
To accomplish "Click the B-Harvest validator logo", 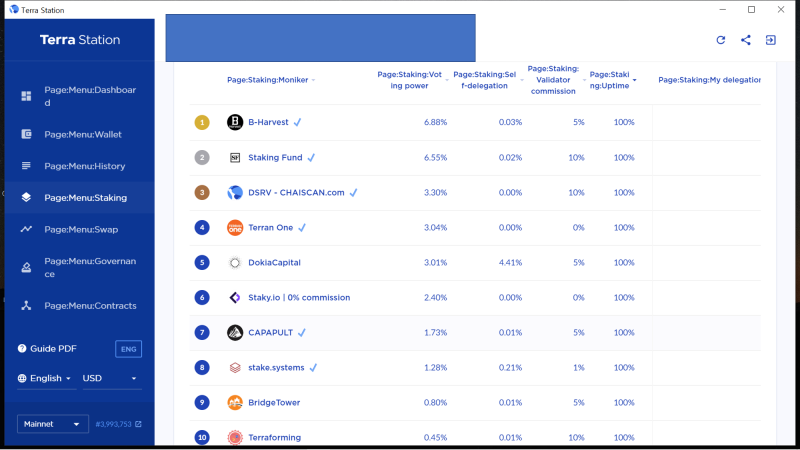I will pos(235,122).
